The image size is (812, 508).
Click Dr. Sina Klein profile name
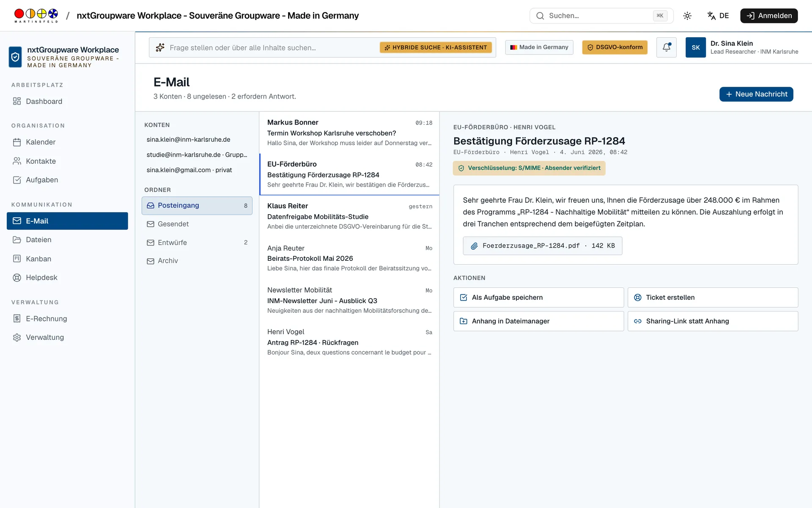coord(732,43)
